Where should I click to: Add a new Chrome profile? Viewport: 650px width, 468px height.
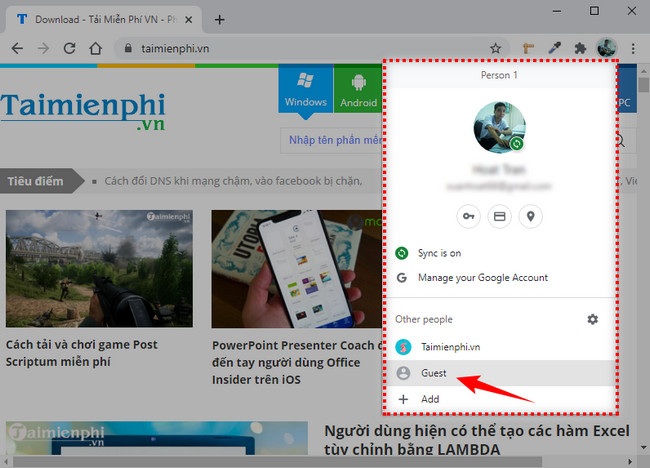[501, 399]
